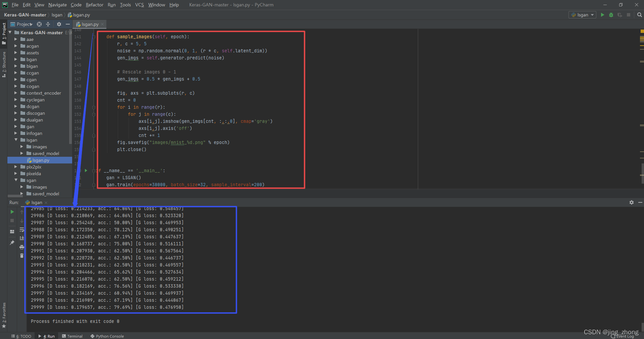Viewport: 644px width, 339px height.
Task: Click the down arrow in Run console
Action: [x=22, y=221]
